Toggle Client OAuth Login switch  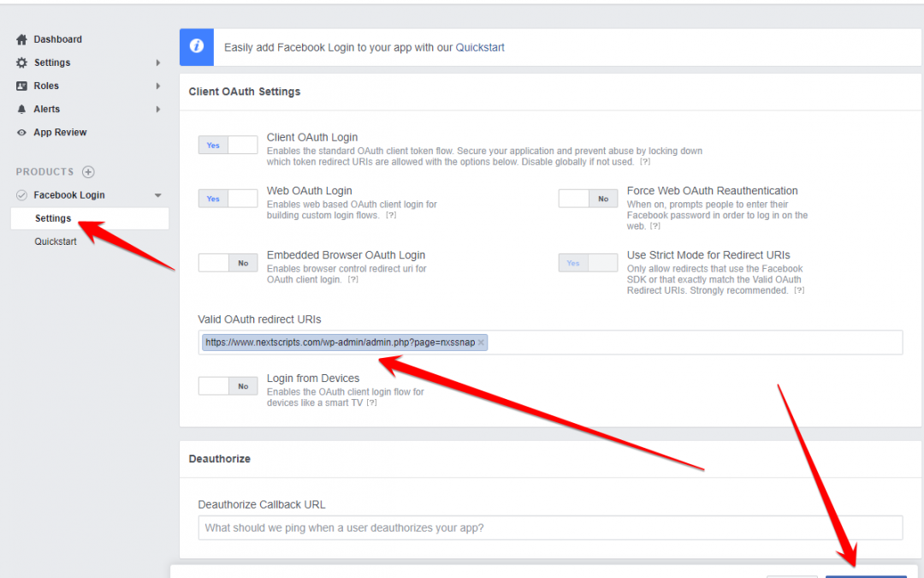pyautogui.click(x=228, y=145)
